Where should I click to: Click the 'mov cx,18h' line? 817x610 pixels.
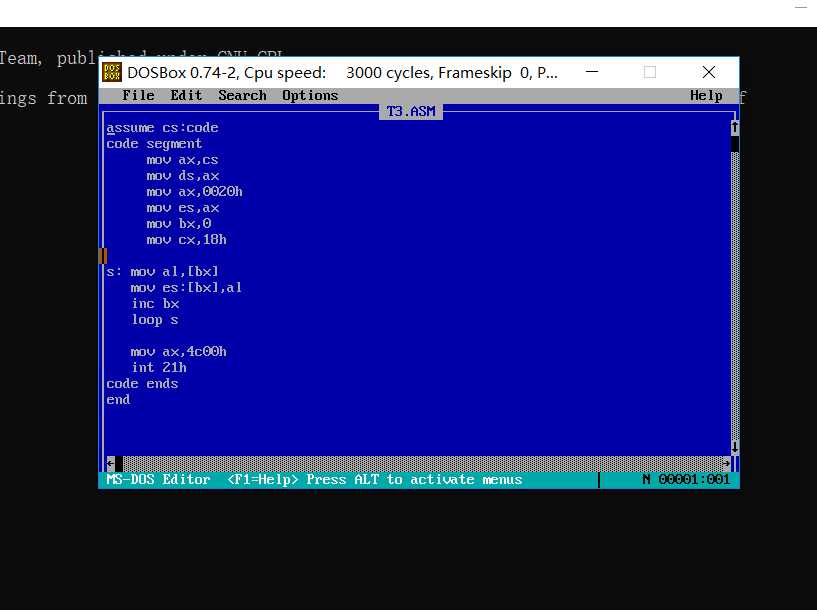pos(187,240)
